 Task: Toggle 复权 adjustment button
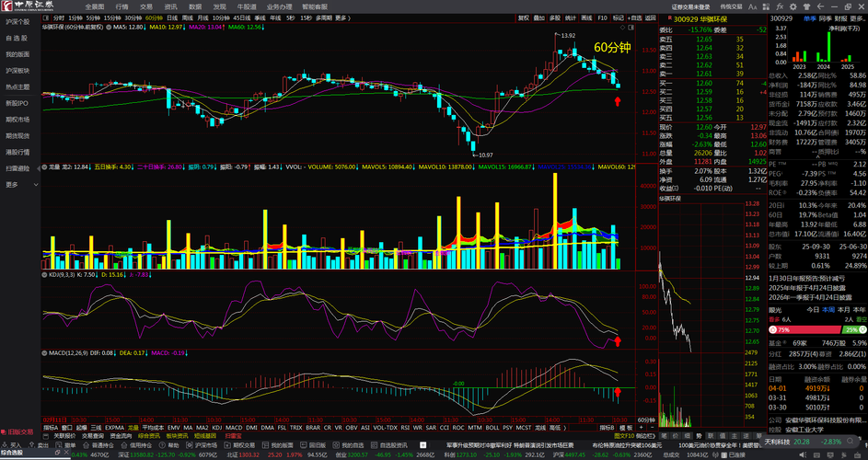pyautogui.click(x=523, y=17)
